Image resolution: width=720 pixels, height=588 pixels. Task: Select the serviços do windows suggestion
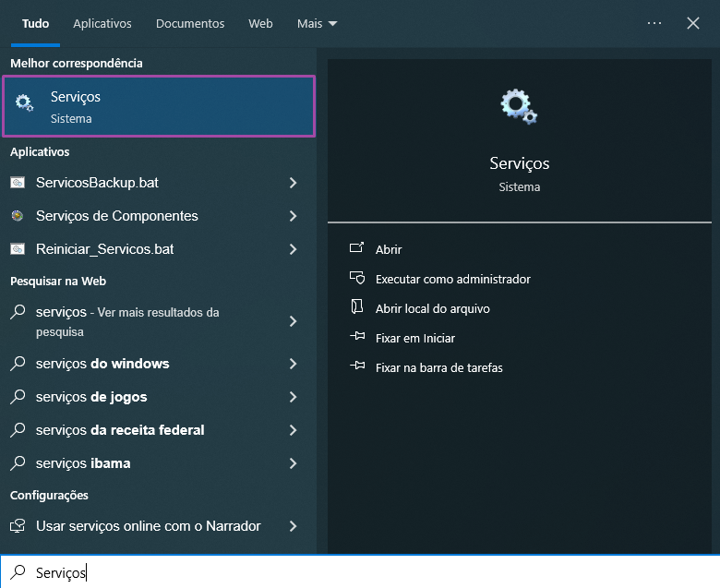(159, 364)
